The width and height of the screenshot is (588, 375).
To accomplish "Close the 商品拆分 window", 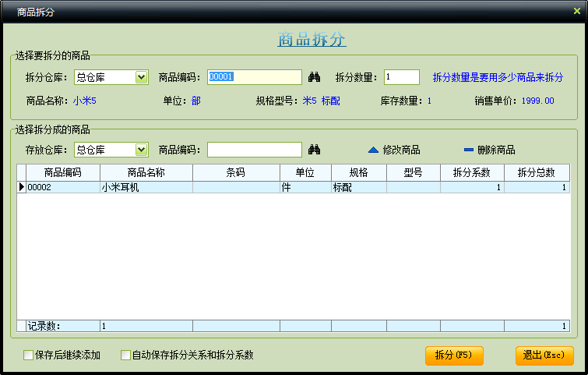I will (577, 11).
